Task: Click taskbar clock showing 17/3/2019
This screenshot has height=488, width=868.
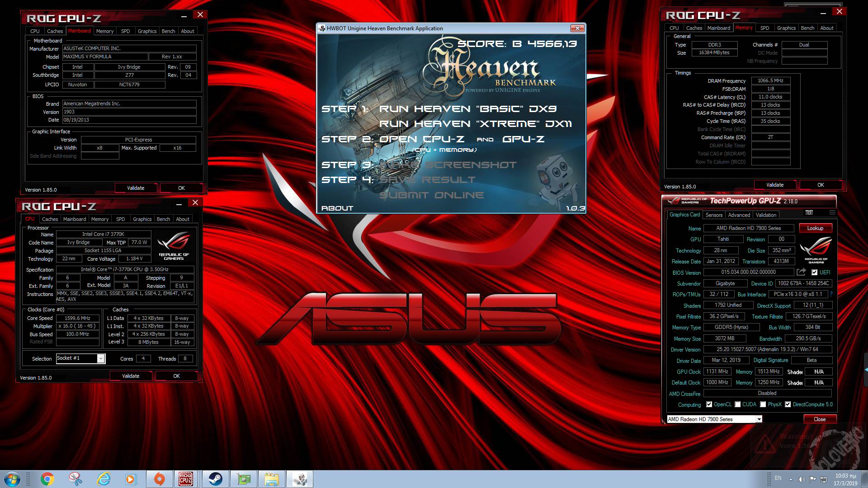Action: [x=846, y=479]
